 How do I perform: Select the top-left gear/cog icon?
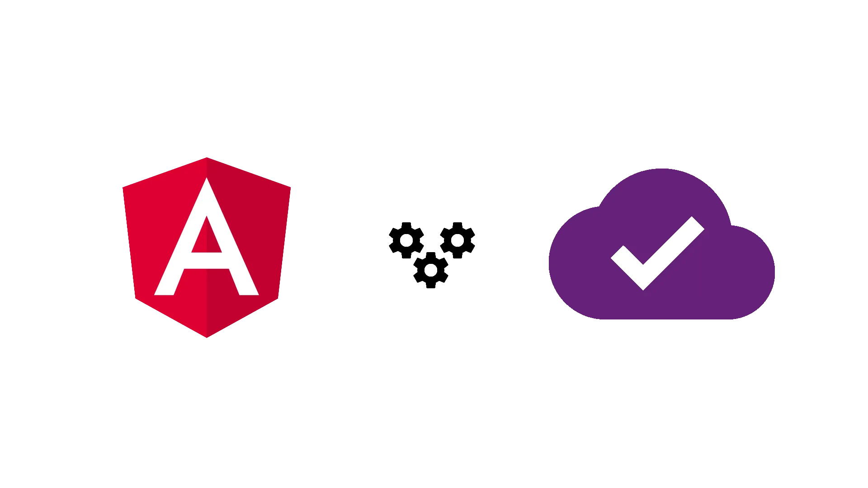click(409, 238)
